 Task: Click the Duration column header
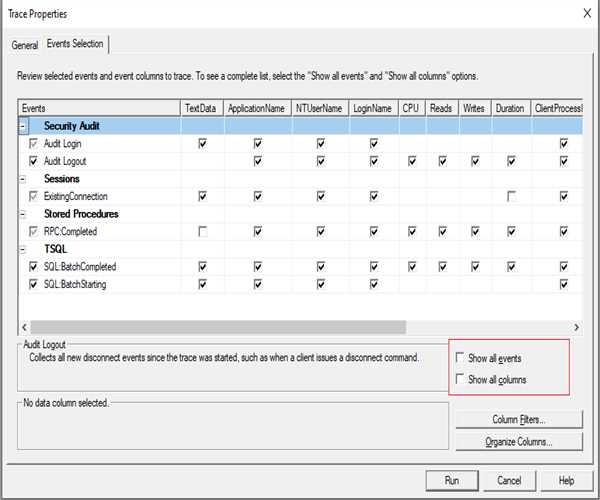tap(511, 108)
